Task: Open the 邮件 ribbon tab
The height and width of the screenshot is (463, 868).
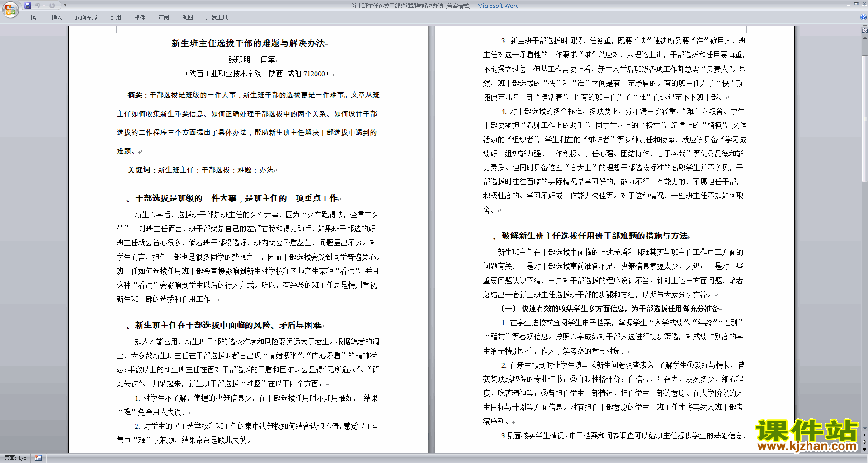Action: [140, 18]
